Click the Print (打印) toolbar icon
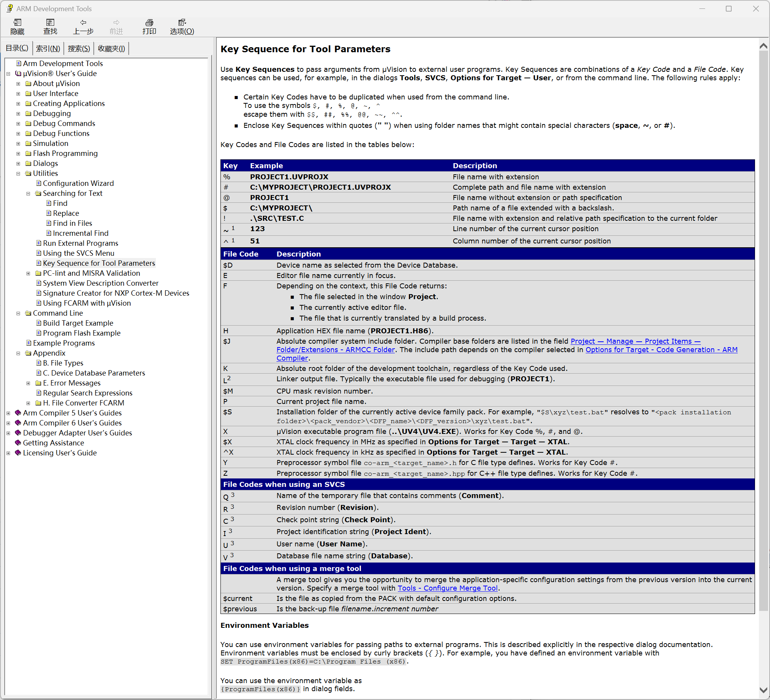The image size is (770, 700). click(149, 23)
